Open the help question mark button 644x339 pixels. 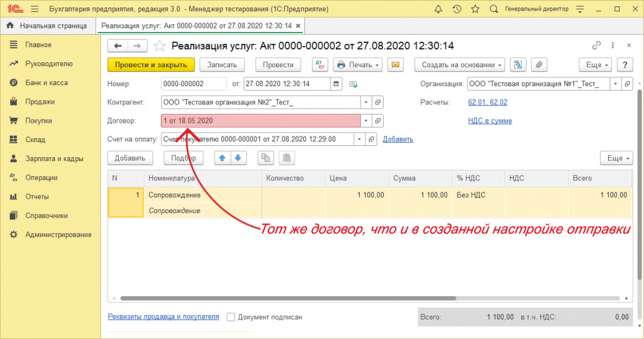click(x=625, y=65)
